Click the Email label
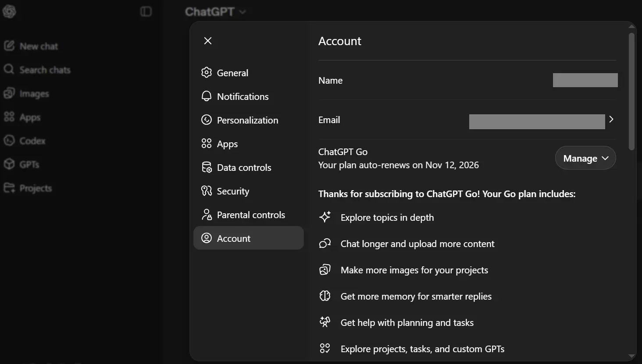The image size is (642, 364). click(x=329, y=120)
